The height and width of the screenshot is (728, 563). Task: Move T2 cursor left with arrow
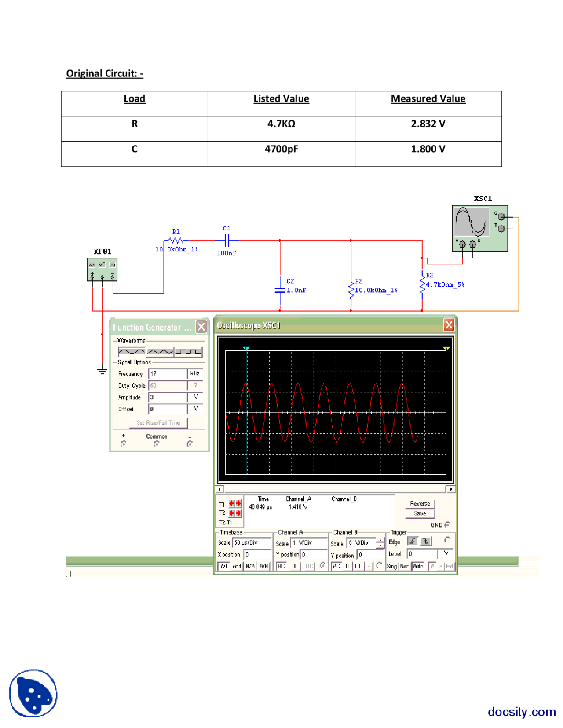click(x=231, y=513)
